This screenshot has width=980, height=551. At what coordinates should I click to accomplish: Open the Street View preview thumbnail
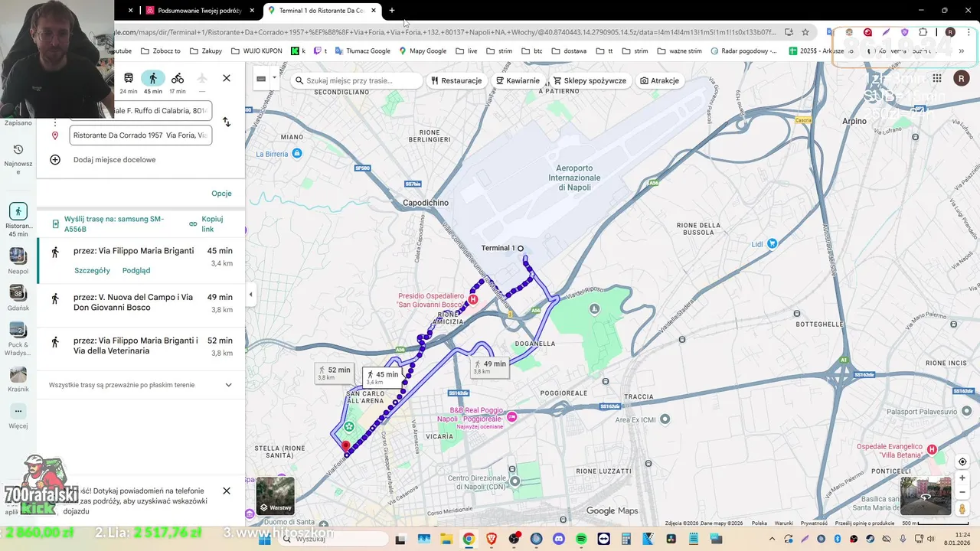click(925, 496)
